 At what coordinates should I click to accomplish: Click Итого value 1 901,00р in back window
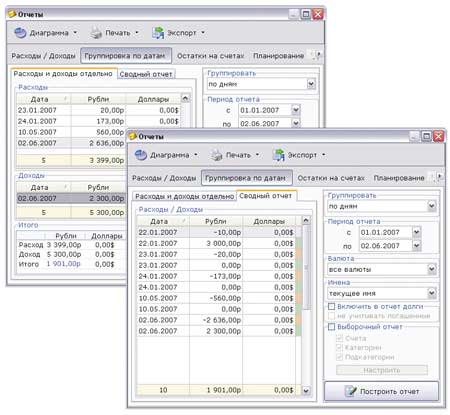[63, 264]
